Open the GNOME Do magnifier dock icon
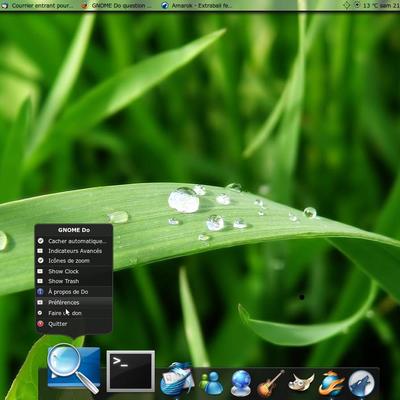Viewport: 400px width, 400px height. (74, 368)
